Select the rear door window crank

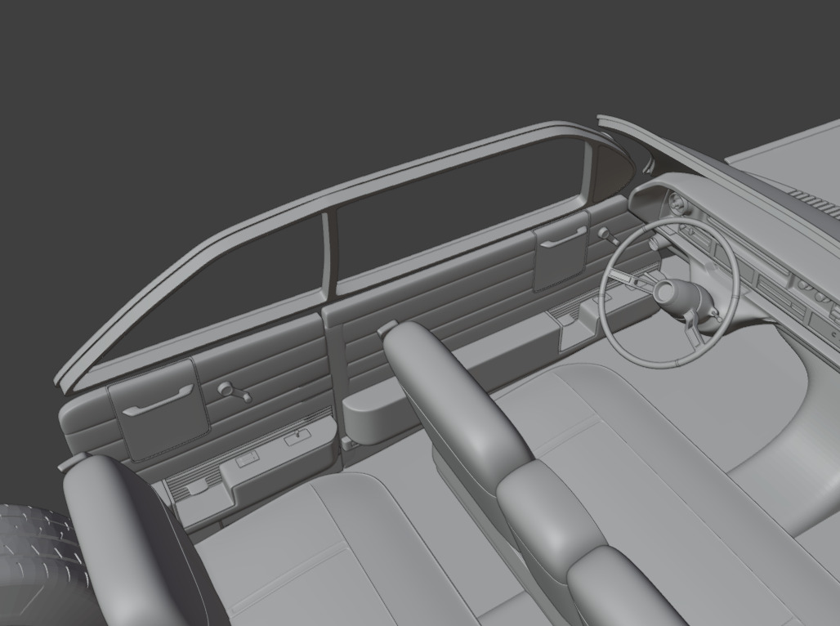(x=235, y=391)
